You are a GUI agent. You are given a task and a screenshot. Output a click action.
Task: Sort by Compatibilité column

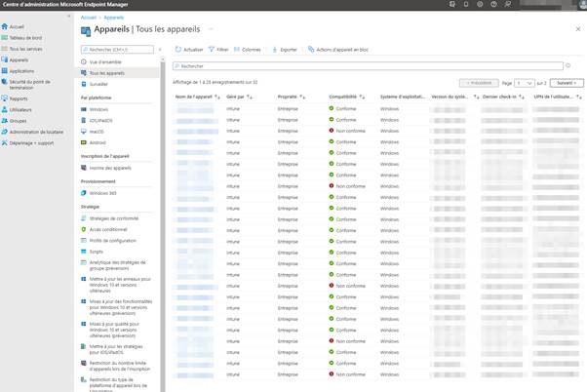(x=347, y=97)
